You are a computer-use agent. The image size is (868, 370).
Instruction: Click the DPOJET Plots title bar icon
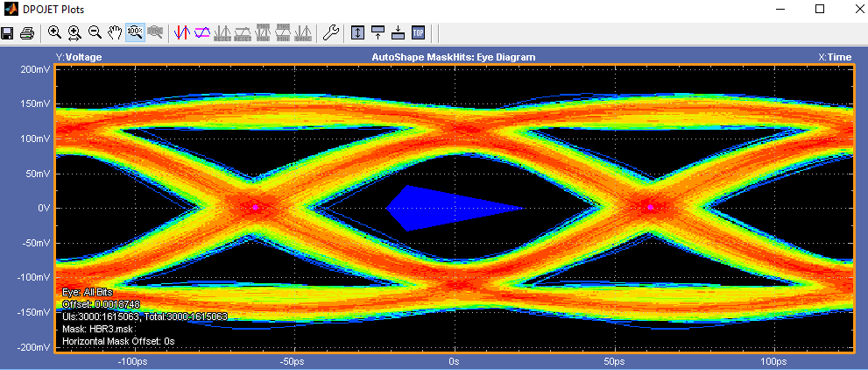tap(11, 9)
